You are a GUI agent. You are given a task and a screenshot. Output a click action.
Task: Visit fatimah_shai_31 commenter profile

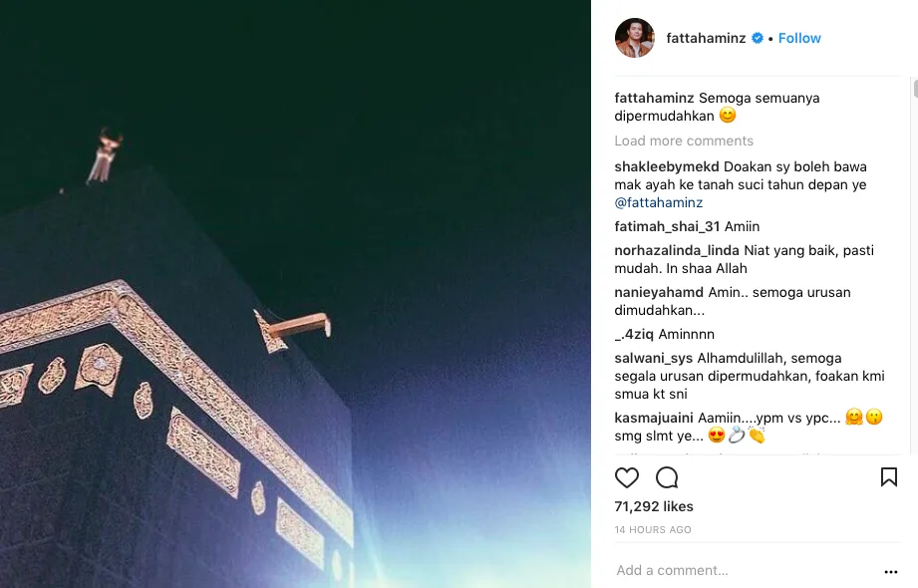[x=667, y=226]
